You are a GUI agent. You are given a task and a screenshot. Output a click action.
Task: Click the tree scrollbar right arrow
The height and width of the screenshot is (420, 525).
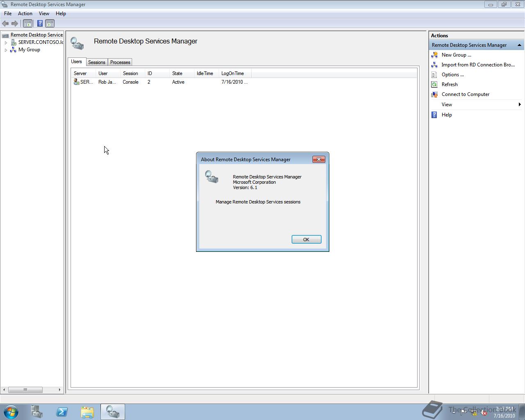tap(59, 390)
